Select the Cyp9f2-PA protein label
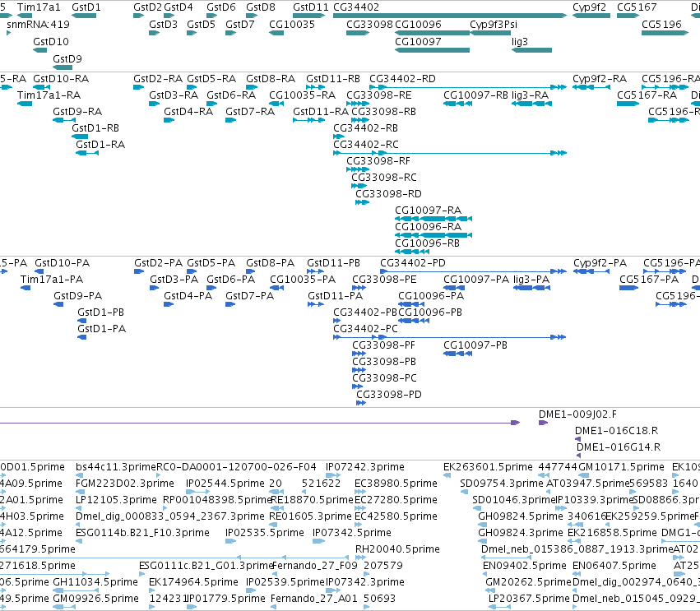 [x=600, y=263]
